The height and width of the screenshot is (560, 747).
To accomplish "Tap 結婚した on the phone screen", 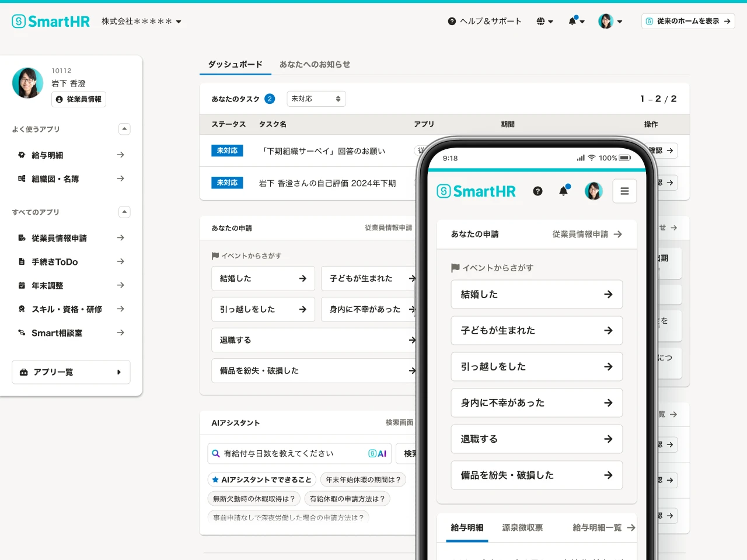I will pyautogui.click(x=537, y=295).
